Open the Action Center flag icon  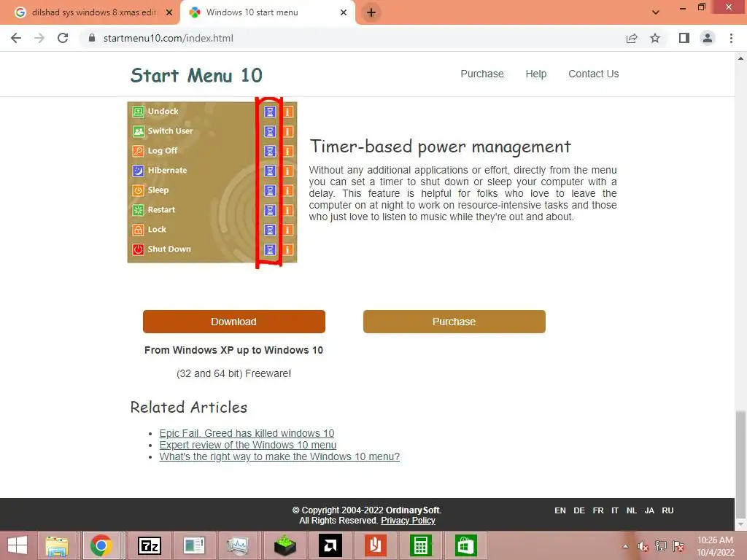pos(678,546)
